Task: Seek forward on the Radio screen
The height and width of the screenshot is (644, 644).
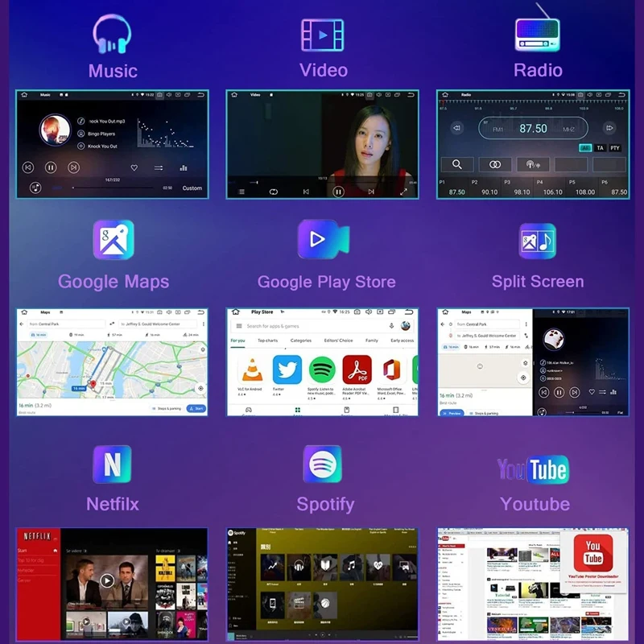Action: [609, 128]
